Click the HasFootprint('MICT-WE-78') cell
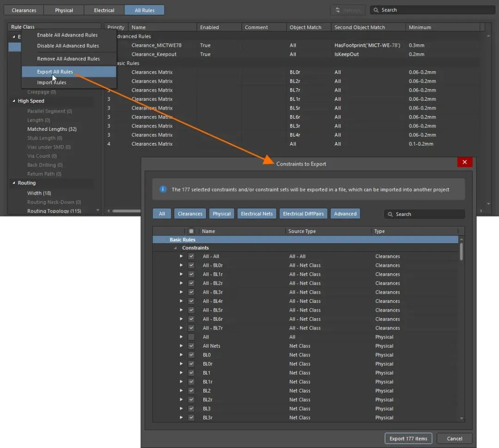Image resolution: width=499 pixels, height=448 pixels. tap(367, 45)
